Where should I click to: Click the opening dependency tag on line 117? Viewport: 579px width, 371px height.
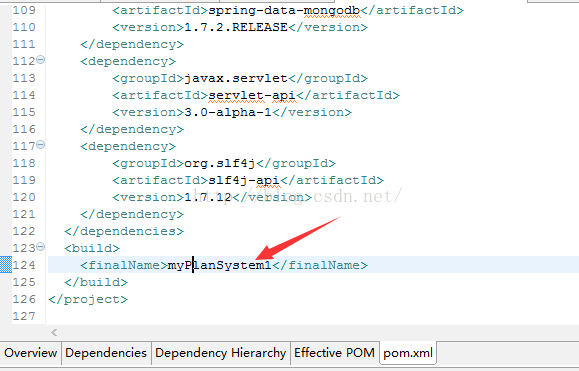pos(128,146)
